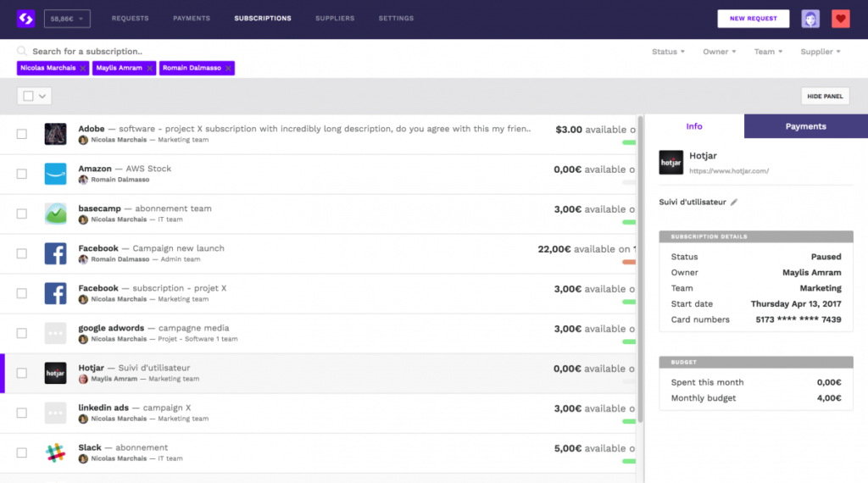Go to the Requests menu

(130, 19)
